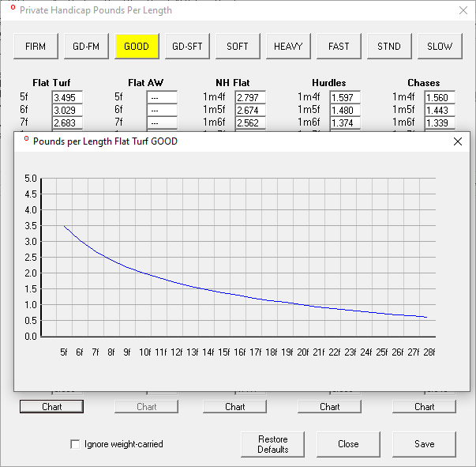The height and width of the screenshot is (467, 476).
Task: Click the NH Flat column heading
Action: point(233,83)
